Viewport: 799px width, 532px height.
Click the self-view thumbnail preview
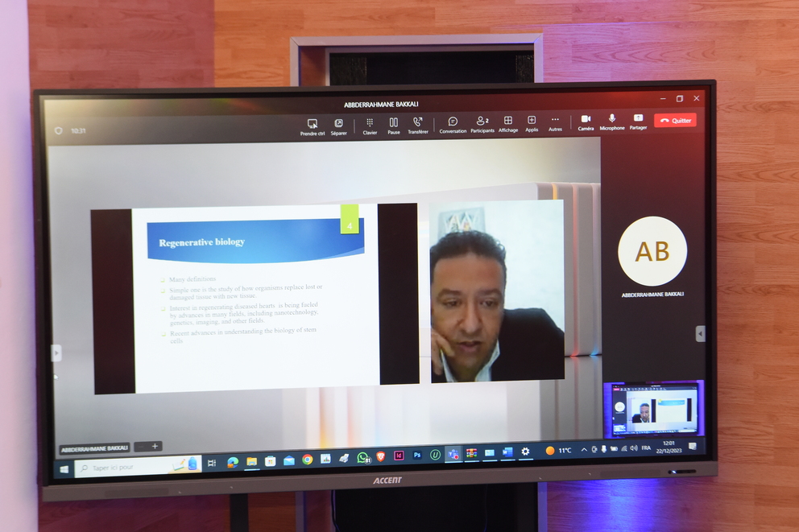(653, 407)
